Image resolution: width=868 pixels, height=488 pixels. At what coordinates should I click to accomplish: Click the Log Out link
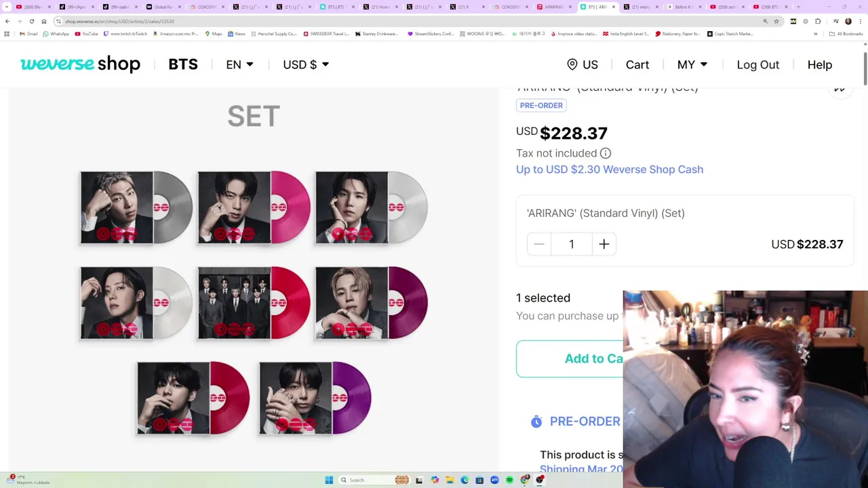pyautogui.click(x=758, y=64)
